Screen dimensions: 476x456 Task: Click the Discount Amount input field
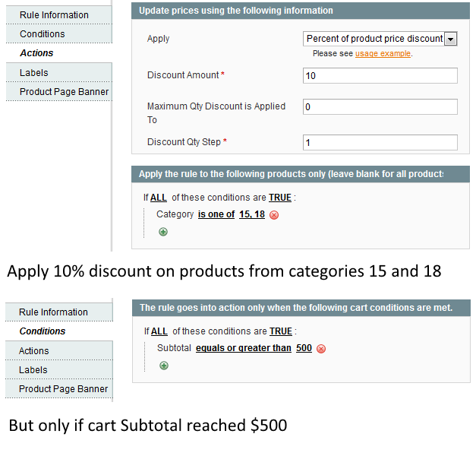[380, 75]
